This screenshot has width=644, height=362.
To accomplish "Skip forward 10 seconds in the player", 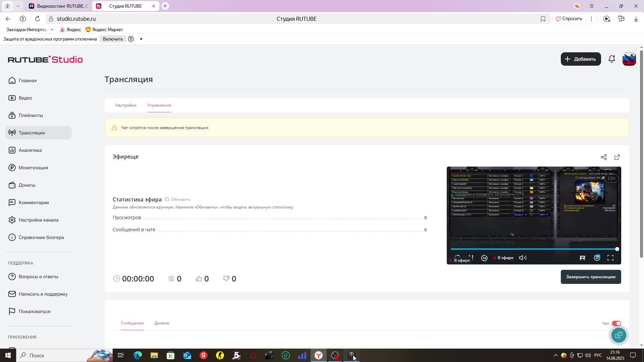I will pos(484,258).
